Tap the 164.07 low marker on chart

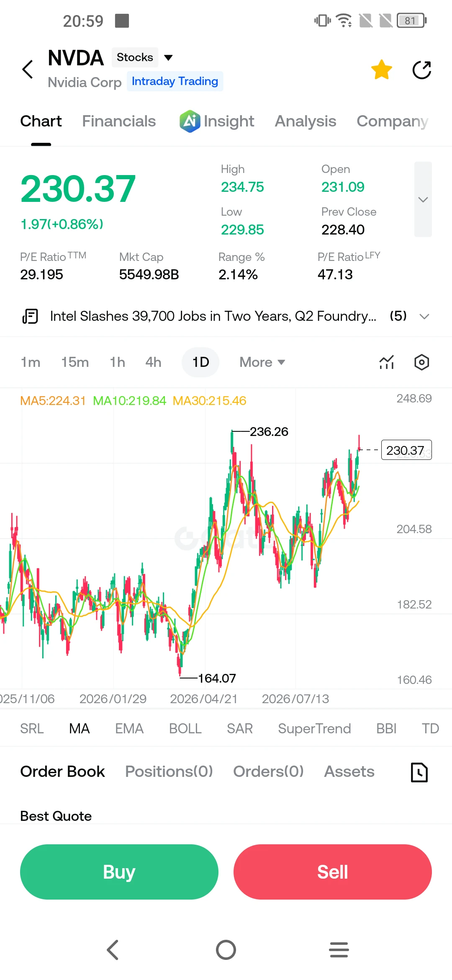tap(217, 678)
